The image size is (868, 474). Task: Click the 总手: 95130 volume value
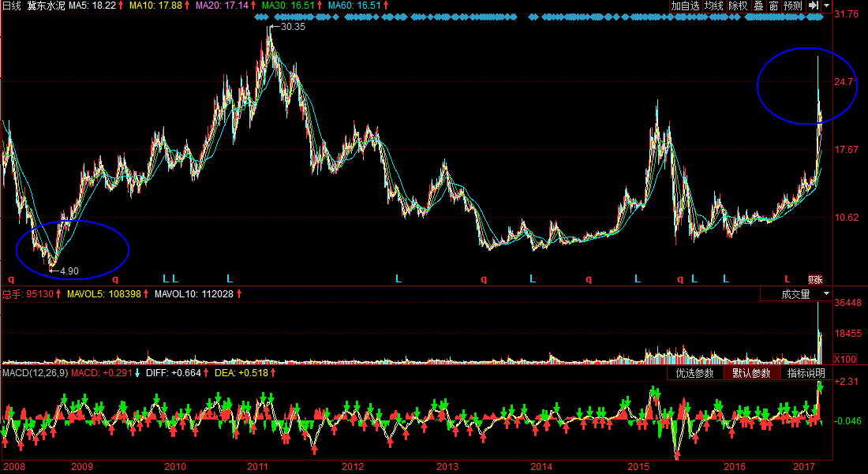tap(28, 294)
